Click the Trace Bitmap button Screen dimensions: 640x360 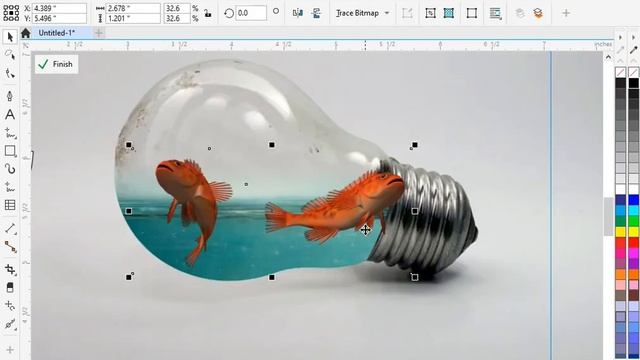click(x=357, y=13)
